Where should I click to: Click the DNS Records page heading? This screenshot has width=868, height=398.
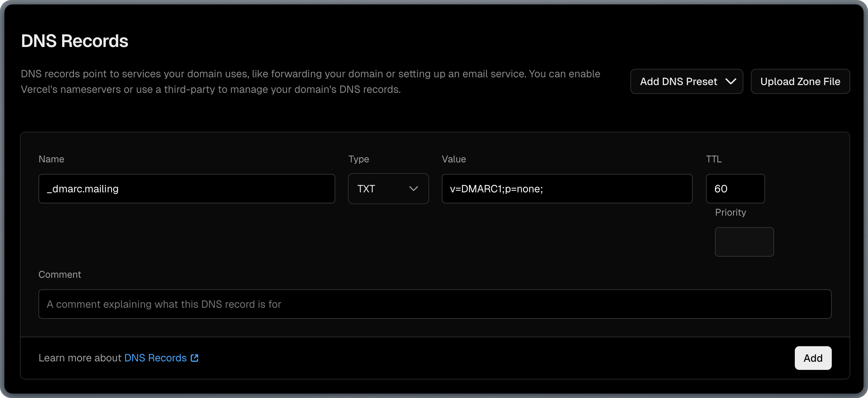pos(75,41)
